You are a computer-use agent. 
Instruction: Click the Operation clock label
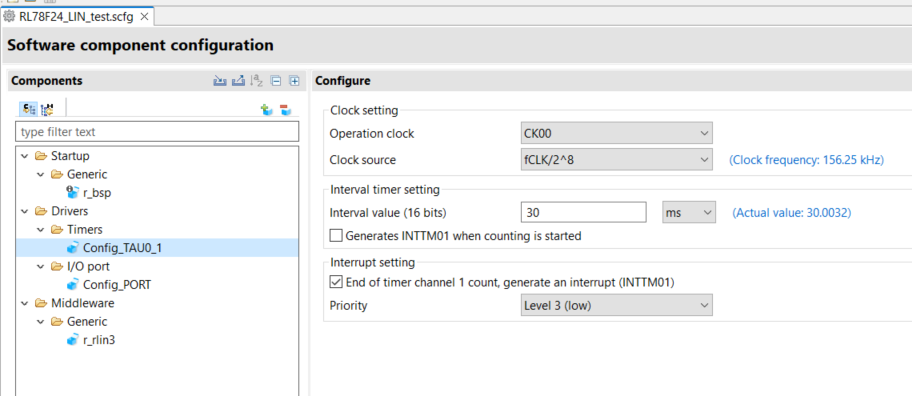tap(372, 134)
